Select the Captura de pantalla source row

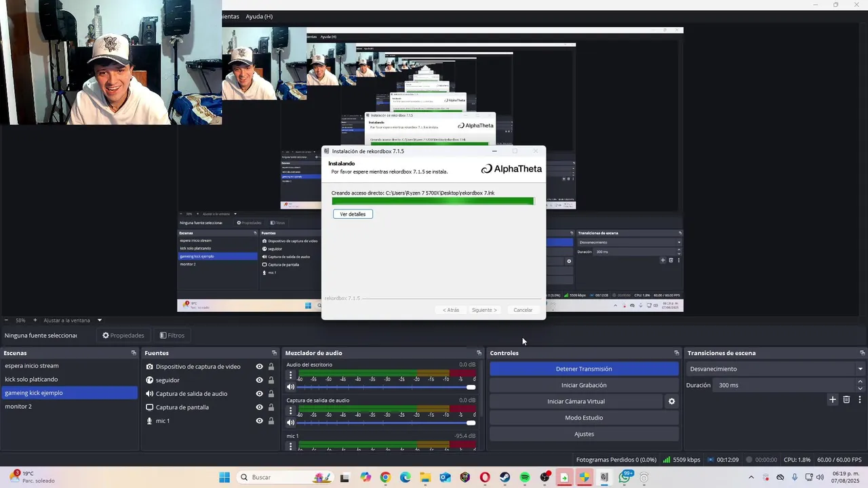coord(209,407)
